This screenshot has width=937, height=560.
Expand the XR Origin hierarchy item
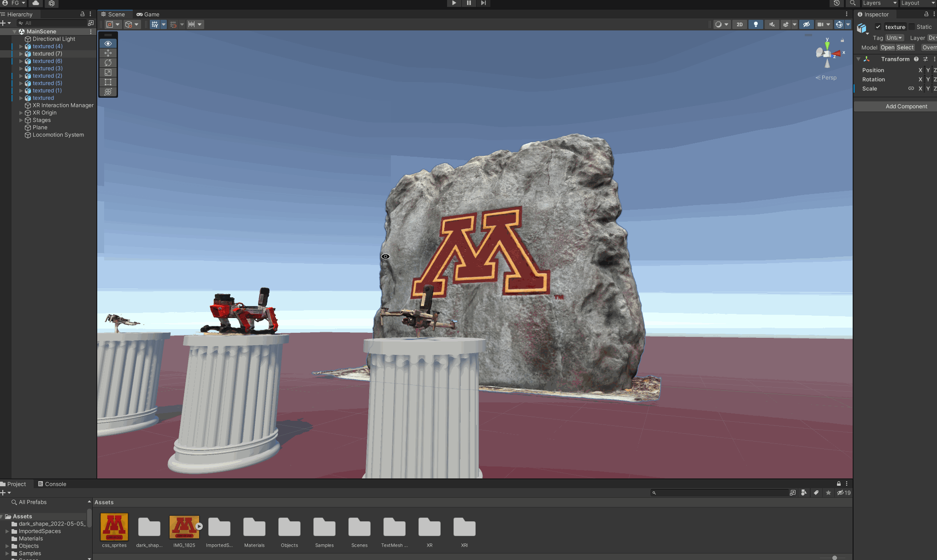click(21, 113)
